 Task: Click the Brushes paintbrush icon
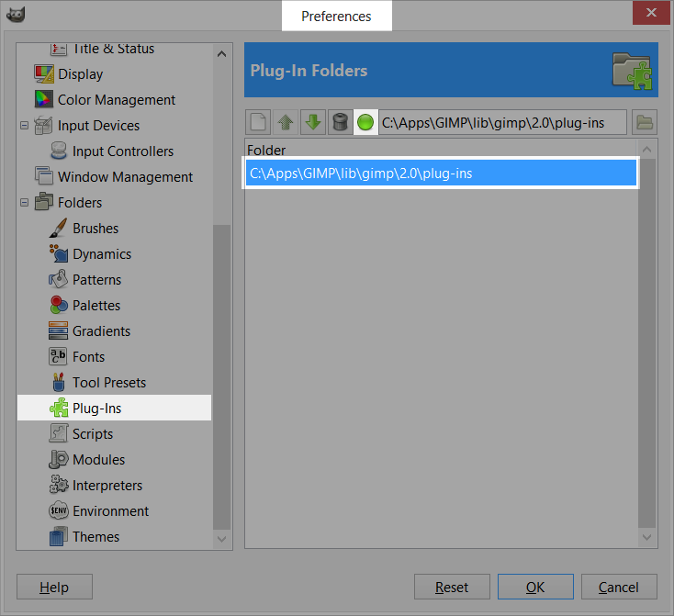[x=58, y=229]
